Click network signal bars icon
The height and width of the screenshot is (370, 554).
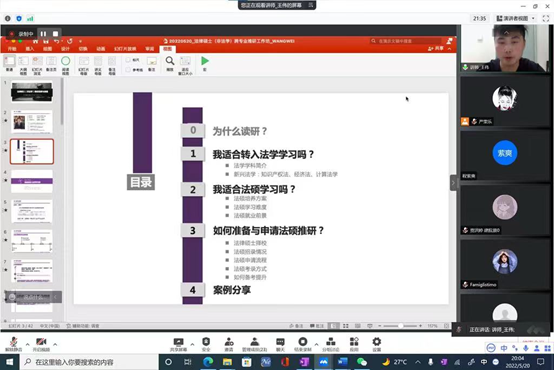pos(30,18)
